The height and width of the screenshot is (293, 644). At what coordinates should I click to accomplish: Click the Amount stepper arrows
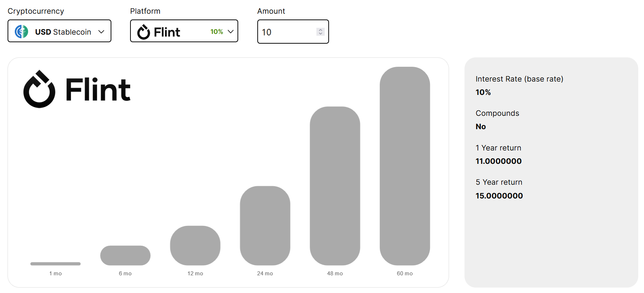[x=320, y=32]
